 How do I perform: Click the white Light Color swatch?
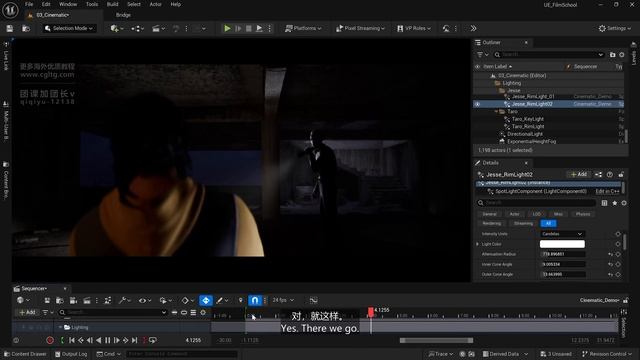pos(562,244)
